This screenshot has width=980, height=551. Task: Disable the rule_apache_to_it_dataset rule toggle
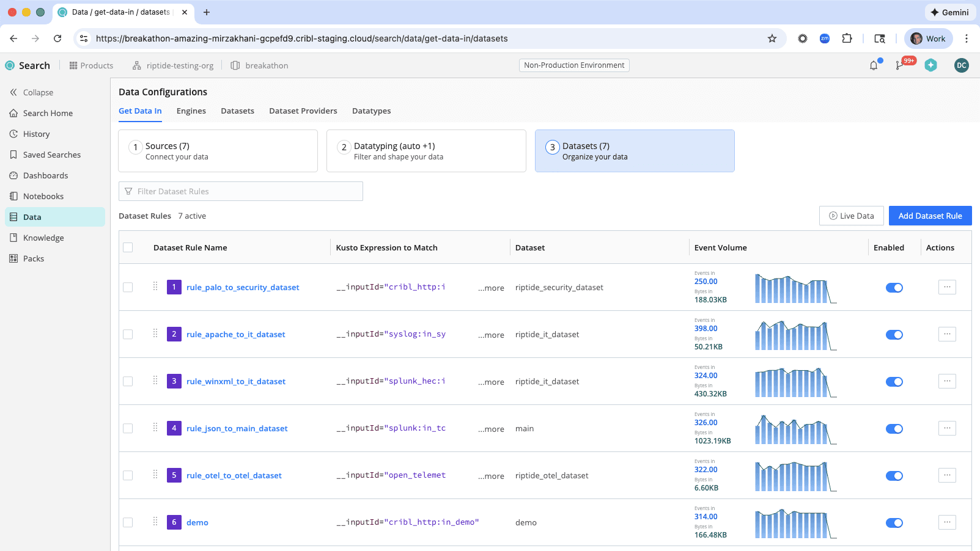point(894,335)
